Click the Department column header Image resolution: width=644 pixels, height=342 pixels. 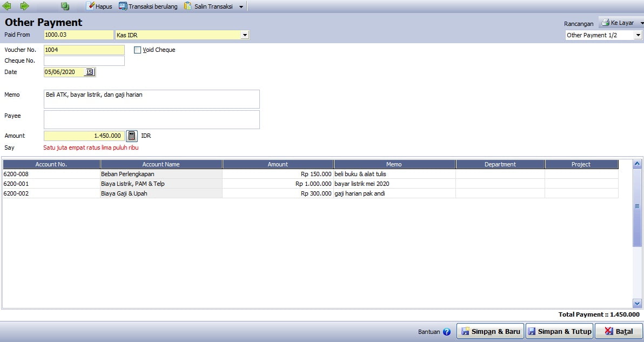point(500,164)
